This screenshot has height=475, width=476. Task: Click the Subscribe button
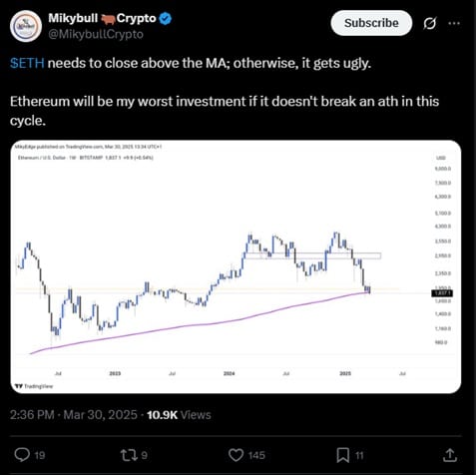371,23
